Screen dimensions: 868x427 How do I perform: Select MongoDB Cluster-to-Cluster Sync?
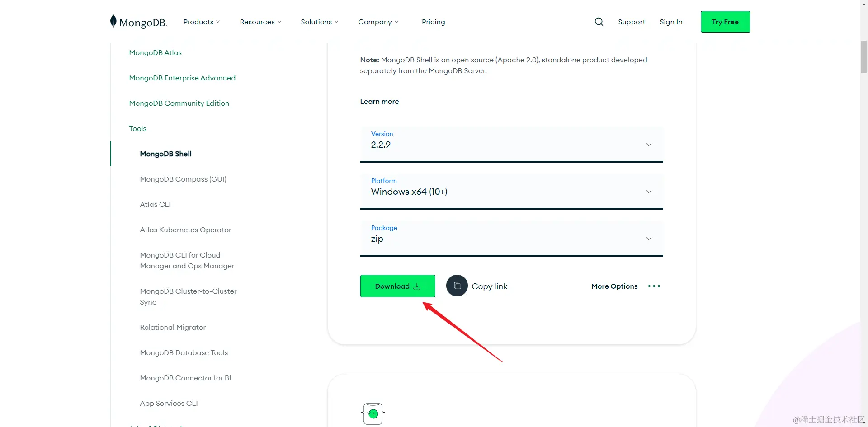[x=188, y=296]
